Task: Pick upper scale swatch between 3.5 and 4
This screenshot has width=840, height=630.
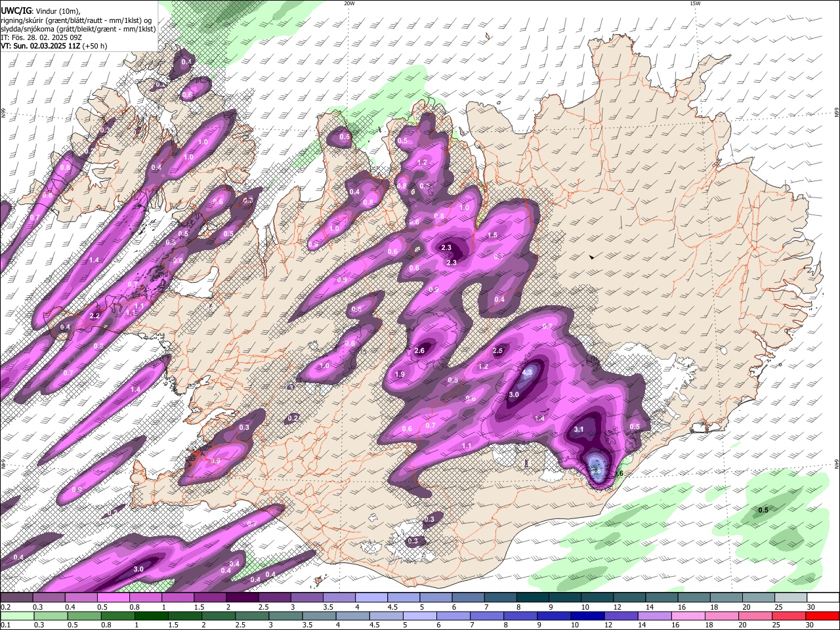Action: pyautogui.click(x=339, y=597)
